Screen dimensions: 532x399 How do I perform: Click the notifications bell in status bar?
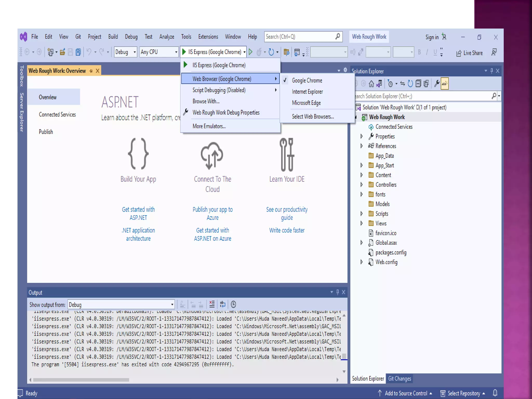(x=495, y=393)
